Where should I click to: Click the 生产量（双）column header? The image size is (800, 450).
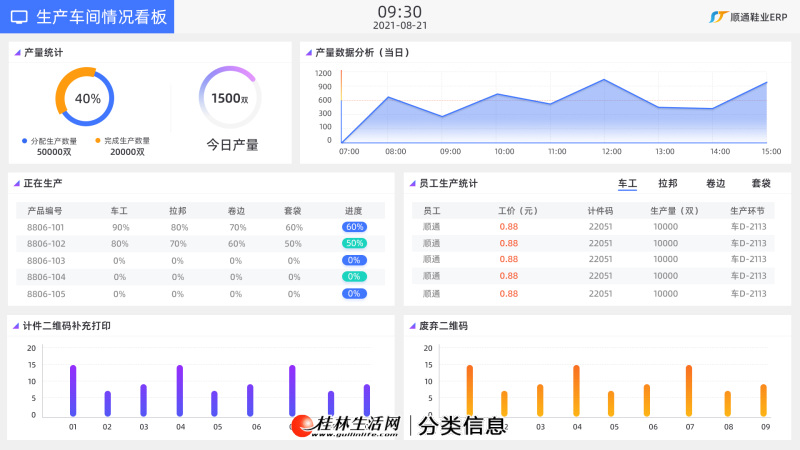click(x=674, y=211)
